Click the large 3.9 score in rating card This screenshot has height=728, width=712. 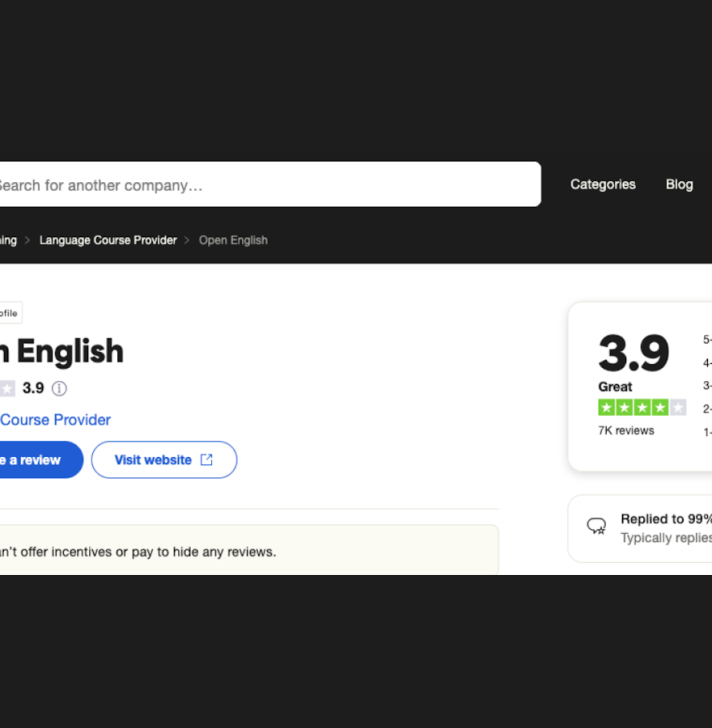tap(634, 353)
